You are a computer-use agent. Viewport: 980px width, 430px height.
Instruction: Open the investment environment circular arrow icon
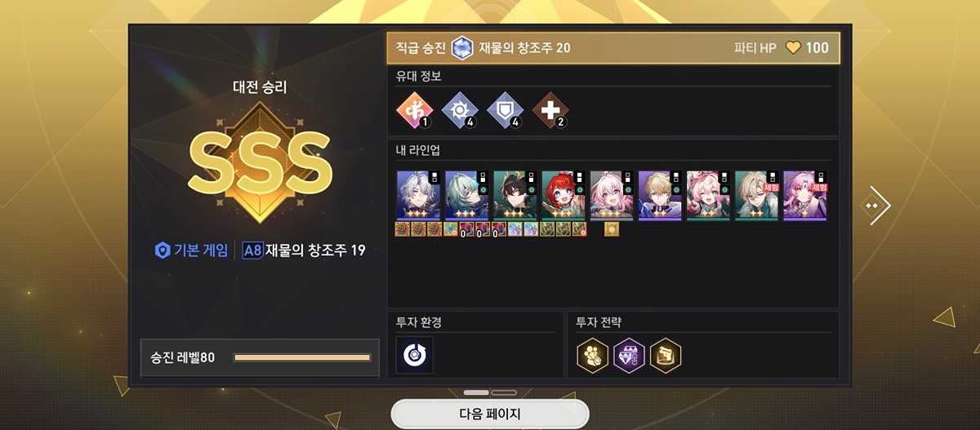[415, 355]
